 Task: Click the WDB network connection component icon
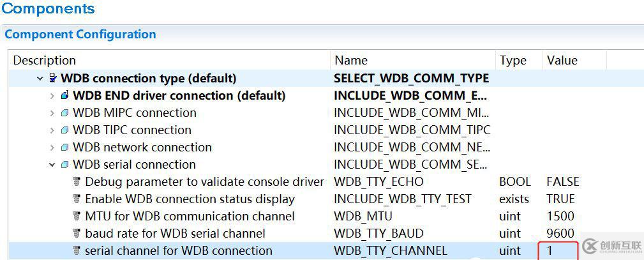coord(64,148)
